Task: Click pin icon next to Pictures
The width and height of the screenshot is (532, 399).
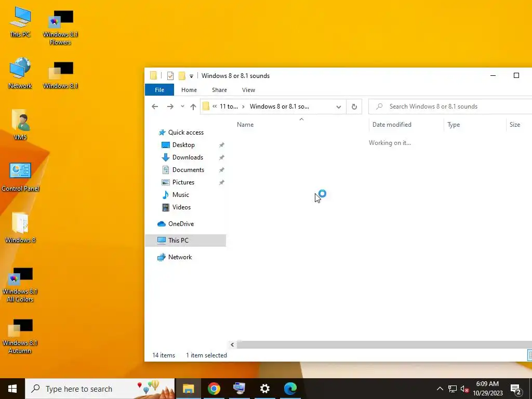Action: (x=221, y=182)
